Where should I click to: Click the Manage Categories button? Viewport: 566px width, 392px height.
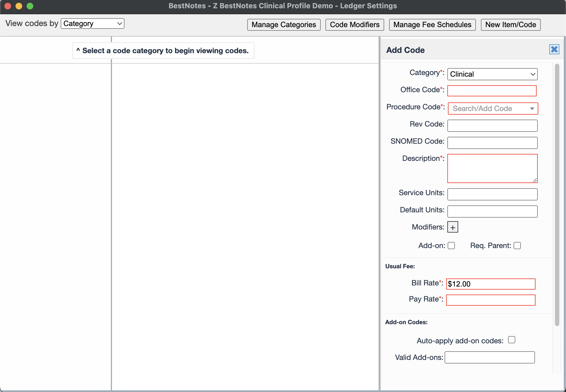(x=284, y=25)
